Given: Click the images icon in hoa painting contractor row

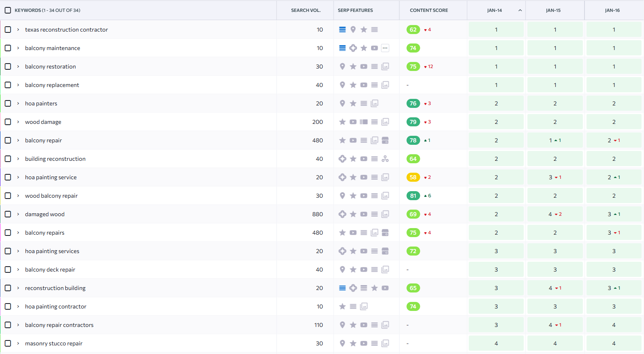Looking at the screenshot, I should (364, 306).
